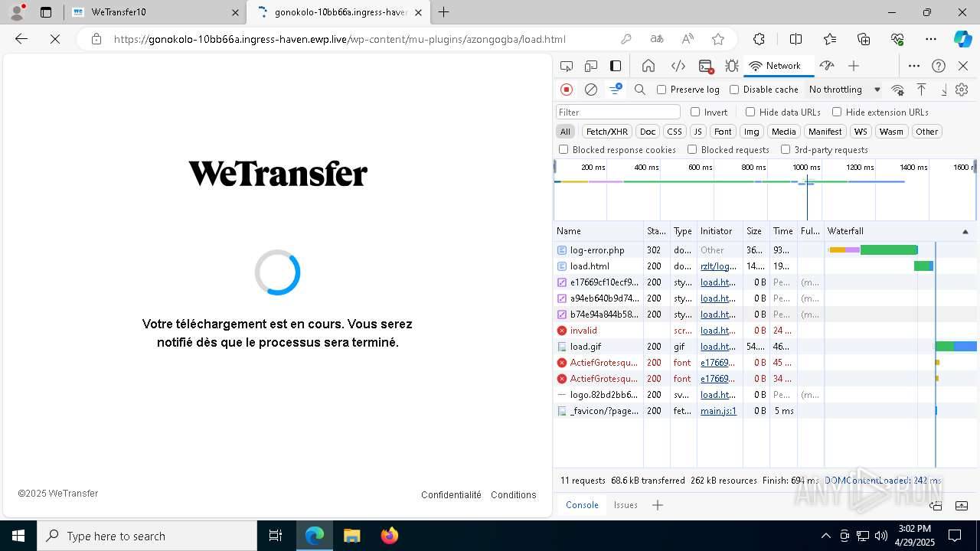Open the Conditions link
Screen dimensions: 980x551
513,495
